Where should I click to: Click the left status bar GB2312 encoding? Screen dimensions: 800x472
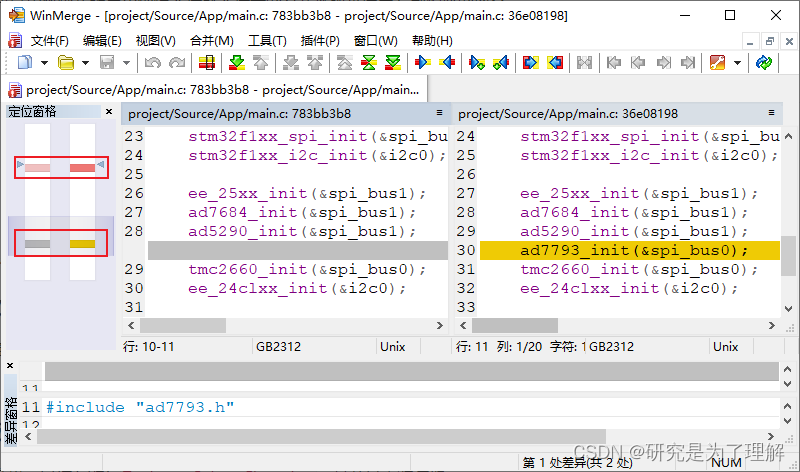coord(279,347)
